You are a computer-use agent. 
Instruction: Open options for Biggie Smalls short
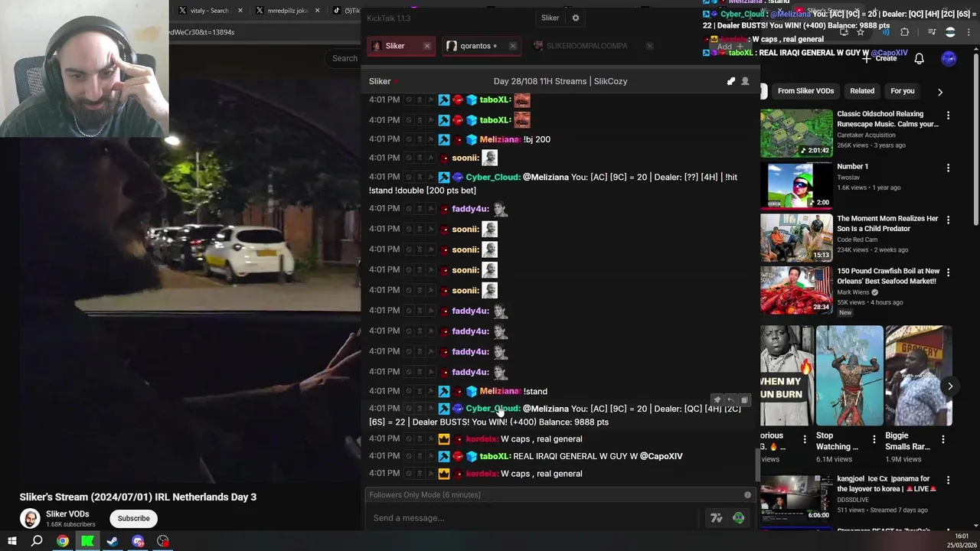[942, 439]
